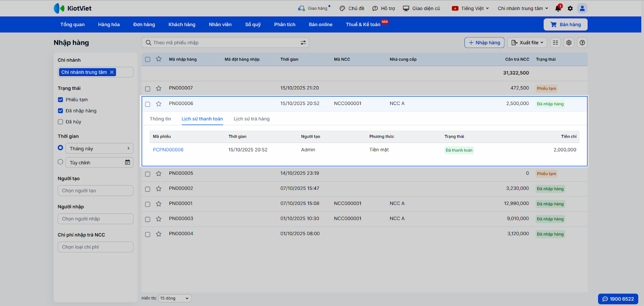Open the help question mark icon

pos(582,43)
